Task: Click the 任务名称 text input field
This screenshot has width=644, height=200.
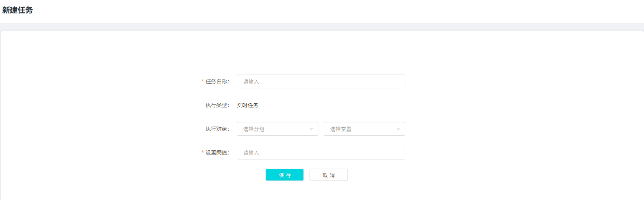Action: coord(321,81)
